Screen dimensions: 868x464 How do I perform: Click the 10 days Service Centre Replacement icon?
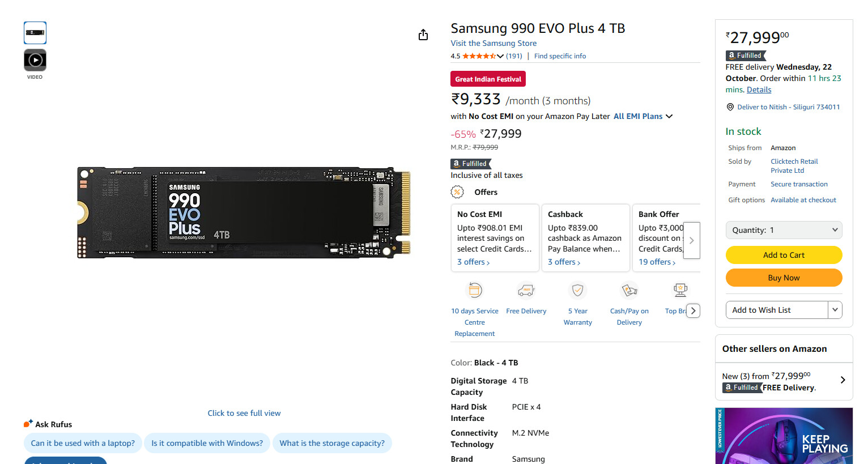[x=475, y=291]
